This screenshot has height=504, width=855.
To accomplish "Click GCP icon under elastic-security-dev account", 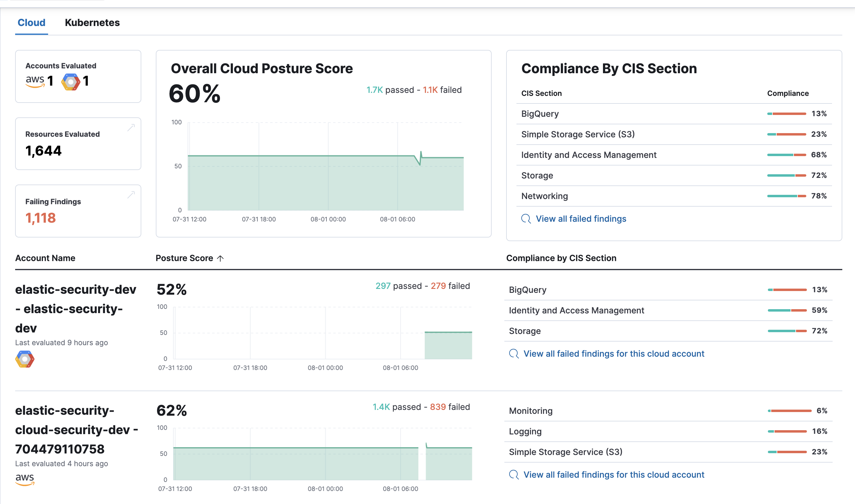I will click(x=25, y=359).
